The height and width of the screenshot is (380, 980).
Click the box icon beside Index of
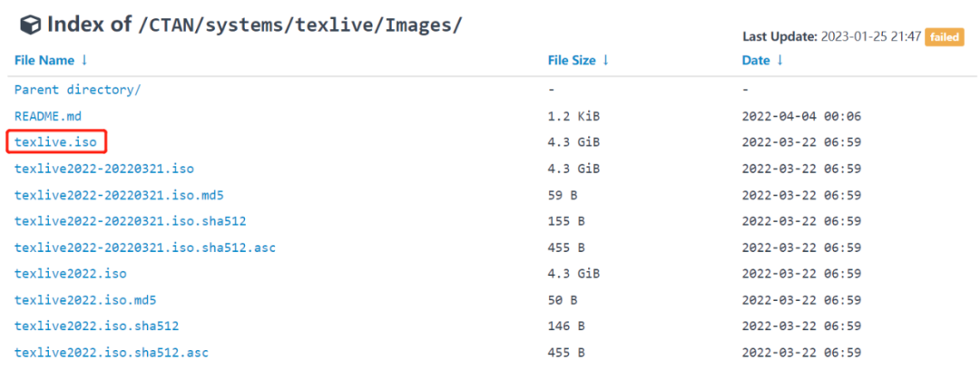31,24
